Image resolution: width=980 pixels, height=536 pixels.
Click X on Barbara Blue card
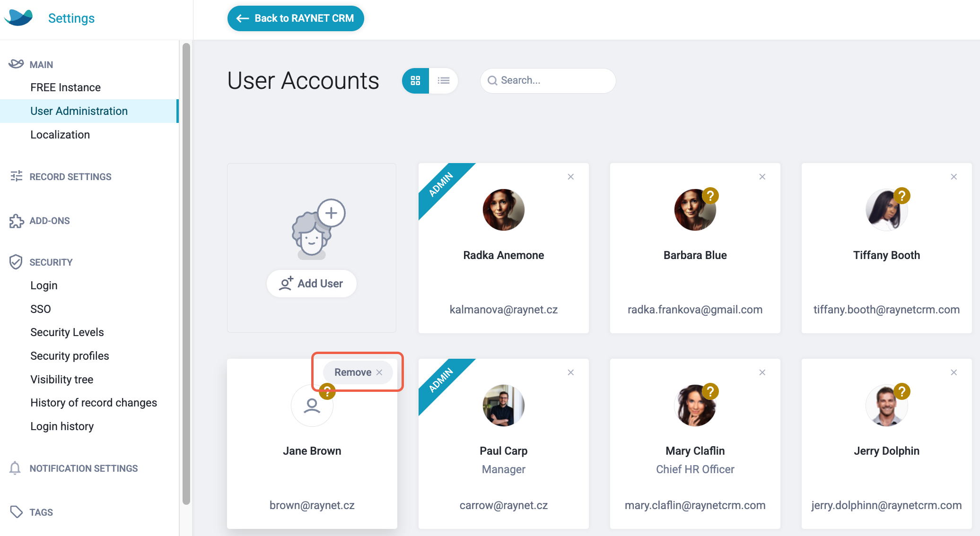pyautogui.click(x=762, y=177)
